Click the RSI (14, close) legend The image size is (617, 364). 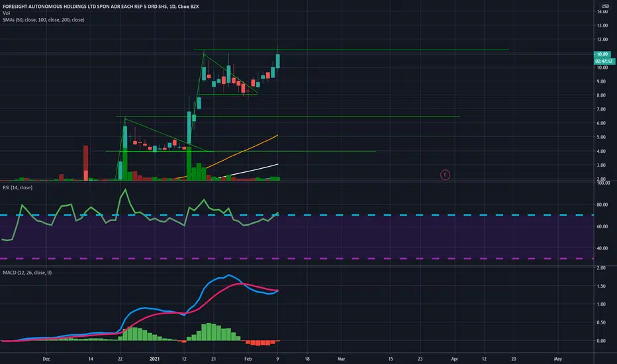tap(18, 188)
